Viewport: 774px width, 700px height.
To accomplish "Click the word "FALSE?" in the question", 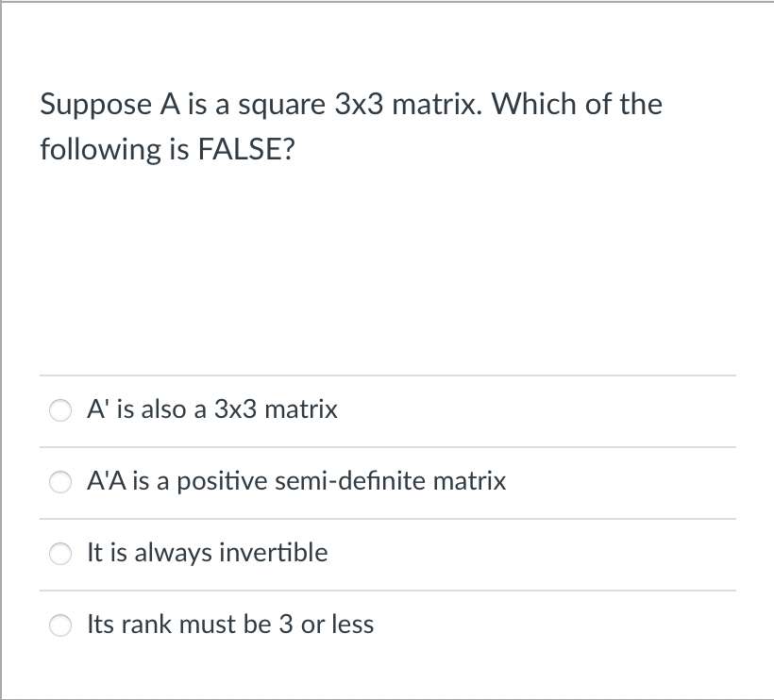I will click(x=246, y=149).
